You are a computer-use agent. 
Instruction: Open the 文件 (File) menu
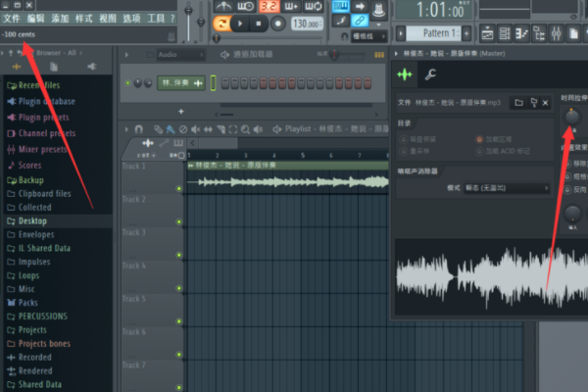click(x=12, y=19)
